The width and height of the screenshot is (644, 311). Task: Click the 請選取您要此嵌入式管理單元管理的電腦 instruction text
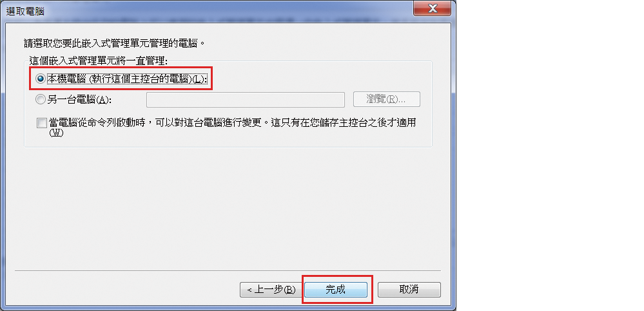(114, 42)
